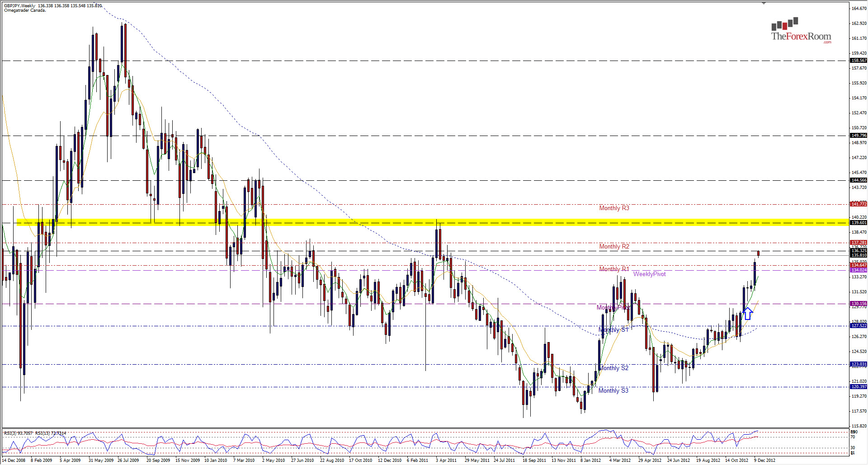Click the 149.796 price level tag
This screenshot has width=868, height=465.
[x=859, y=136]
